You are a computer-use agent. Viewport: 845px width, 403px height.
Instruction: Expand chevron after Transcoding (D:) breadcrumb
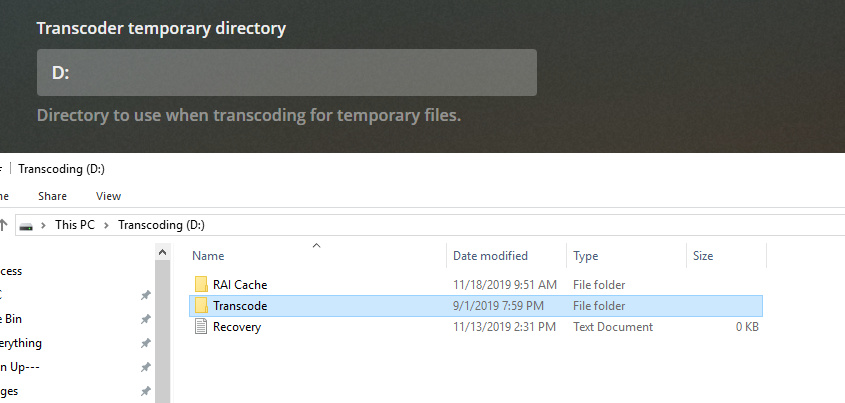click(214, 226)
